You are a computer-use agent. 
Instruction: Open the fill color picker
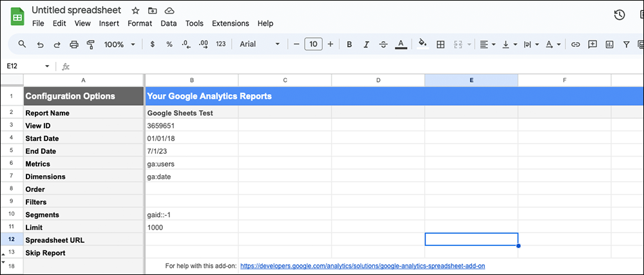point(422,44)
